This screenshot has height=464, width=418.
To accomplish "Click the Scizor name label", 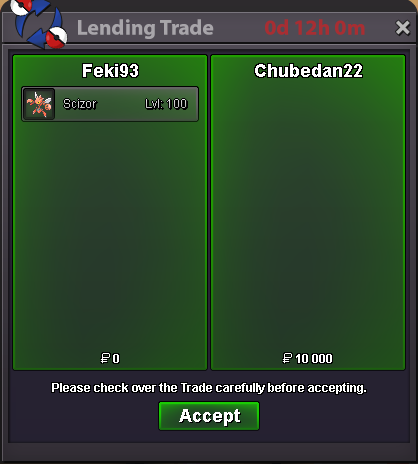I will [x=80, y=104].
